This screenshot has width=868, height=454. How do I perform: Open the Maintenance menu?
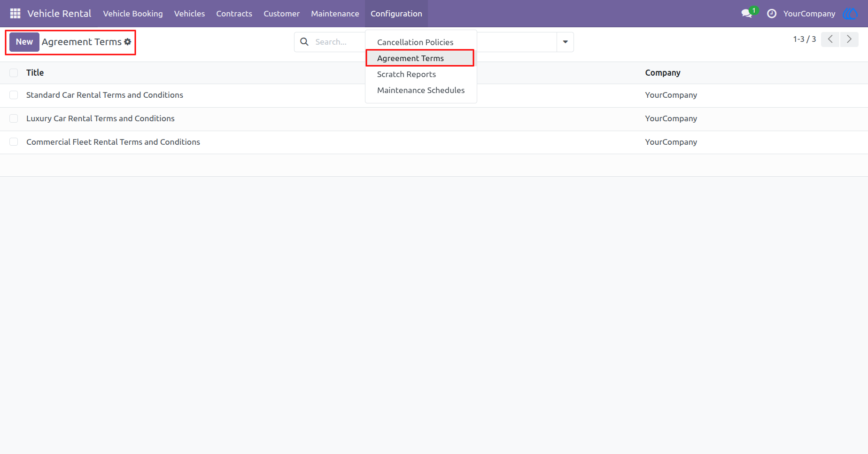tap(335, 14)
